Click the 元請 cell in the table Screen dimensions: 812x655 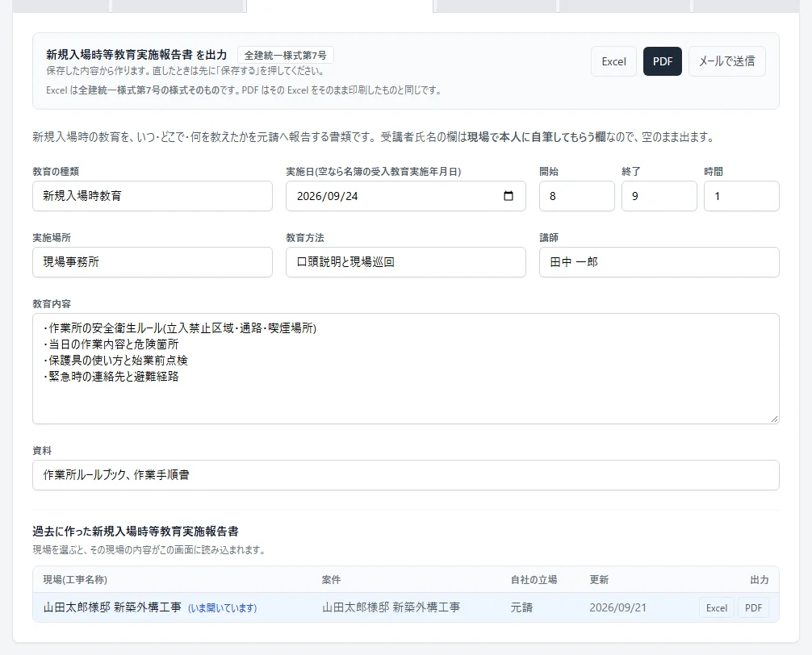pos(521,607)
